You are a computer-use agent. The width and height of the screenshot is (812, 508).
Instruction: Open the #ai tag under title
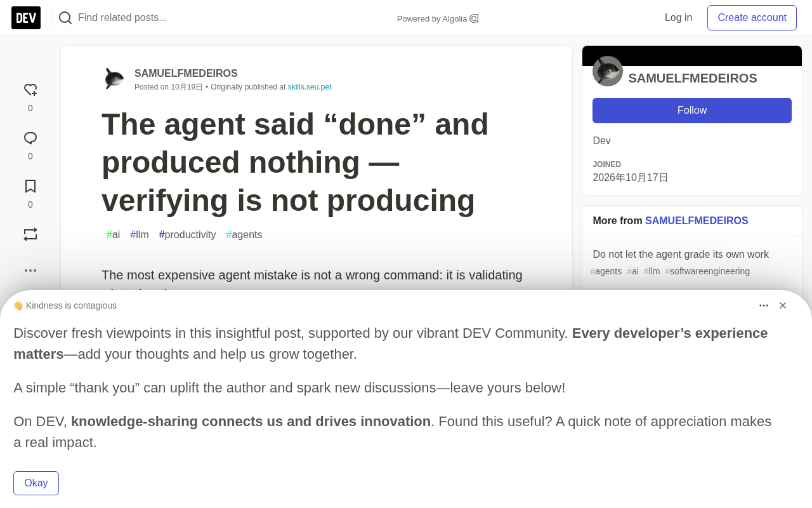(x=114, y=235)
